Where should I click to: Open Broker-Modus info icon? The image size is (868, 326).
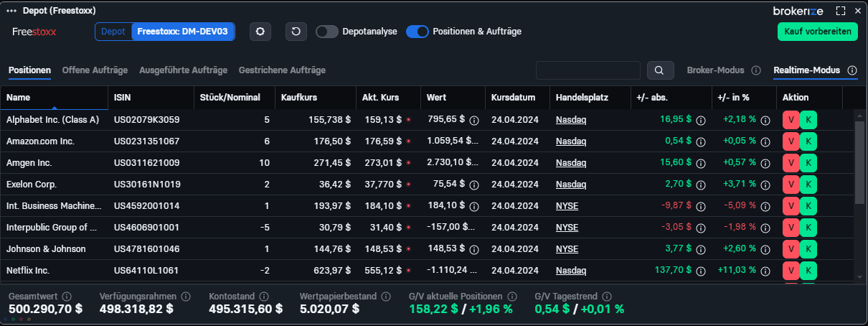pos(755,70)
